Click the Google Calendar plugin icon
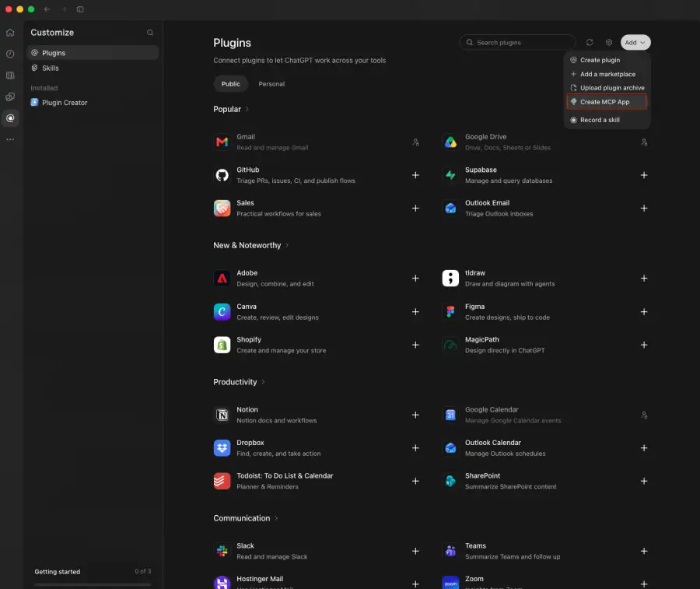Viewport: 700px width, 589px height. [450, 415]
